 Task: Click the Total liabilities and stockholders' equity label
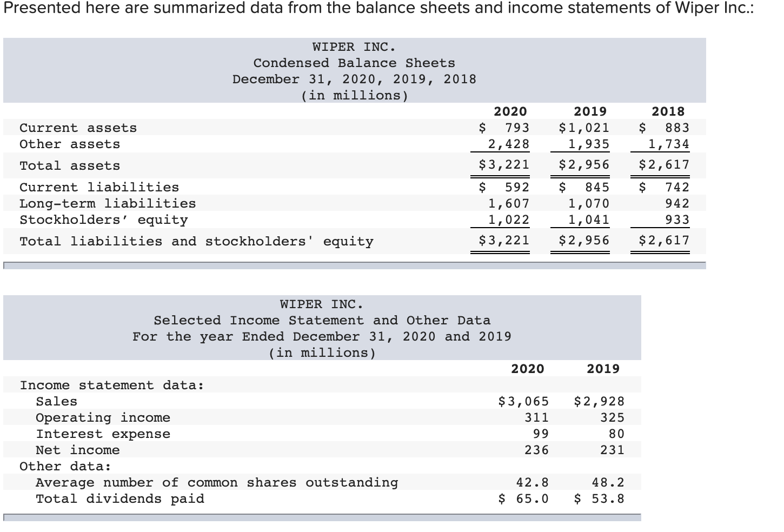(x=196, y=241)
